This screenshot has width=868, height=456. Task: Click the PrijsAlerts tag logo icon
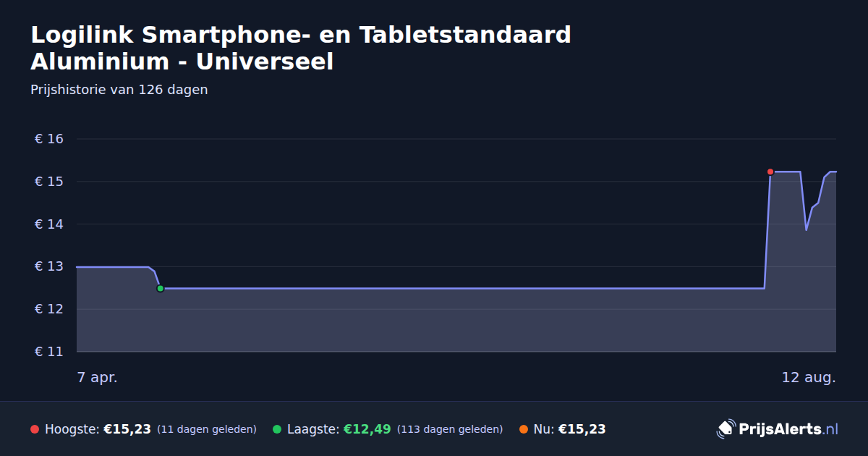726,429
